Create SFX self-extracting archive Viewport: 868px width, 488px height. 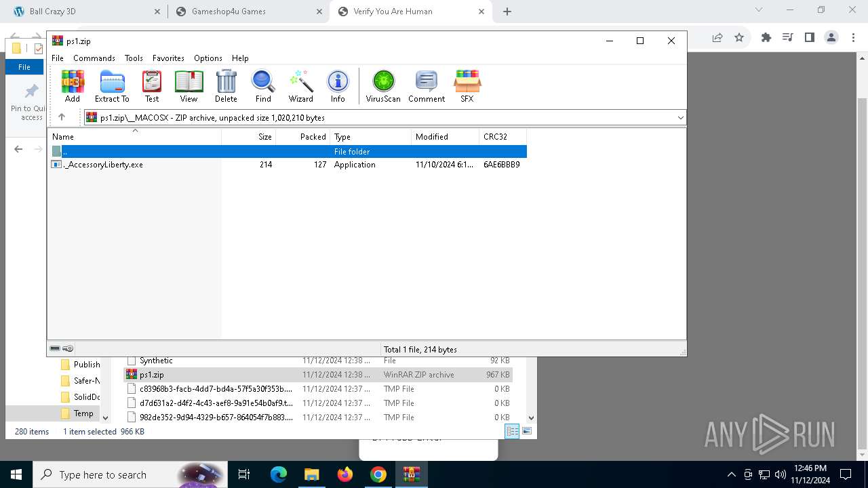tap(467, 86)
